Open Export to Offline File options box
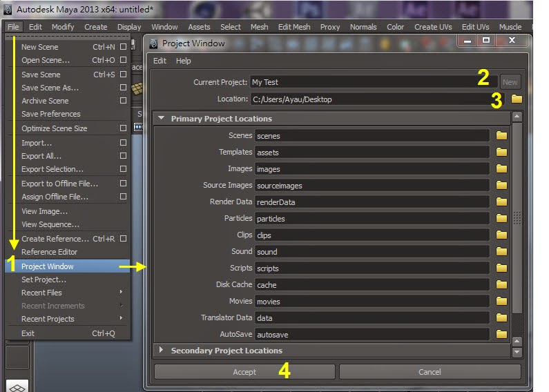The image size is (549, 392). tap(123, 183)
